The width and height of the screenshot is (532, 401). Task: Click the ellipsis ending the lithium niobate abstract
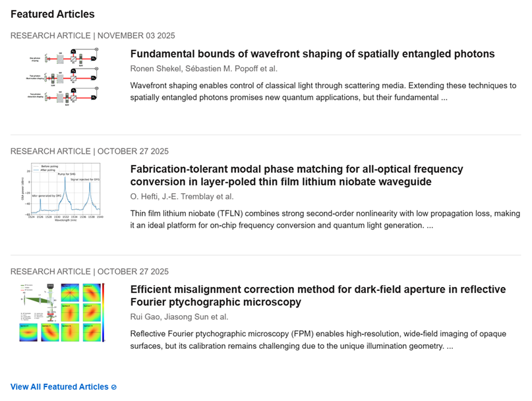430,226
